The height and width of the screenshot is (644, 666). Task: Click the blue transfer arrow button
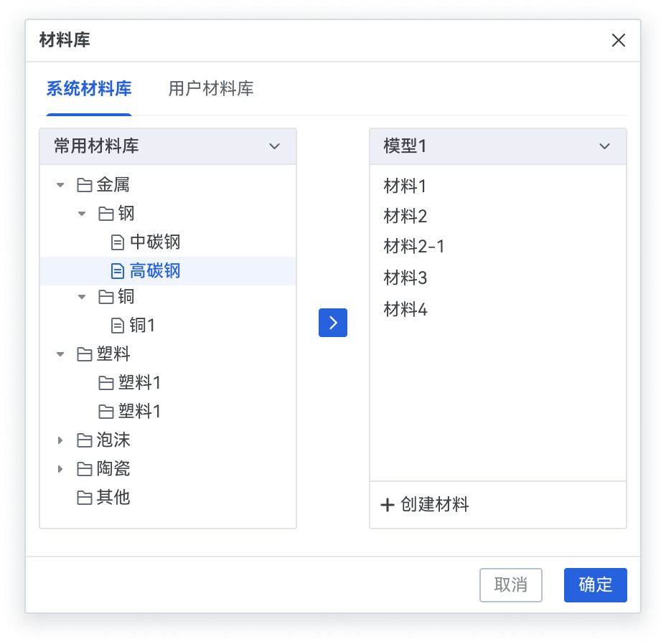coord(332,323)
